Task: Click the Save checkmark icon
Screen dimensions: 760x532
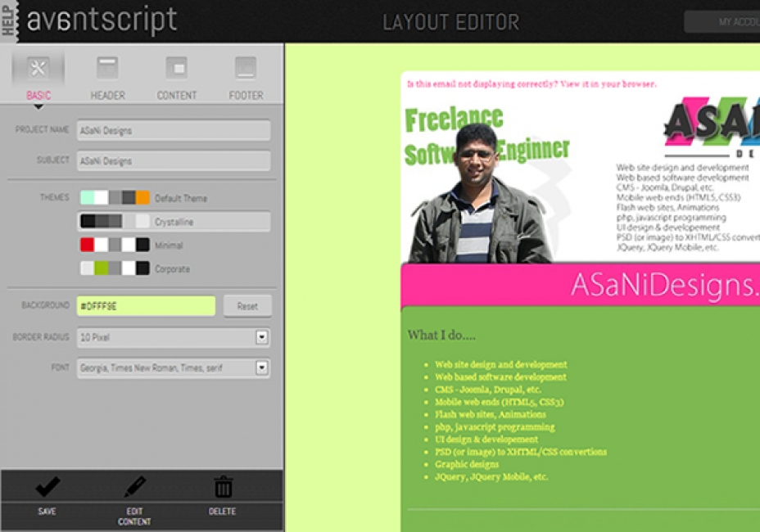Action: 47,486
